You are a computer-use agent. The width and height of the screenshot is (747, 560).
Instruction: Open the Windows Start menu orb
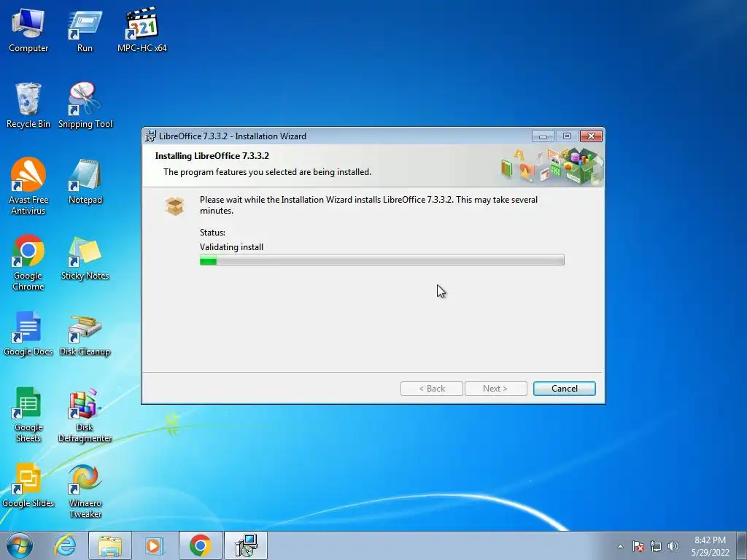(x=20, y=545)
